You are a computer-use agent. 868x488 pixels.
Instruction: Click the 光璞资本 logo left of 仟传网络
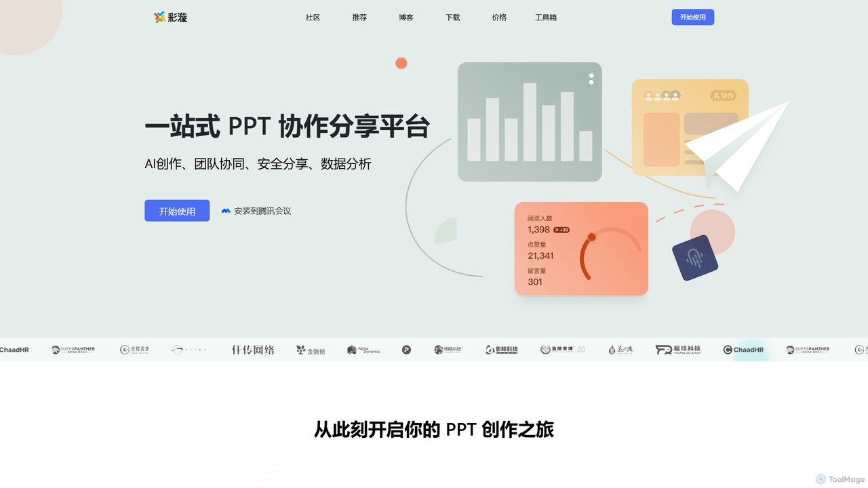[135, 350]
